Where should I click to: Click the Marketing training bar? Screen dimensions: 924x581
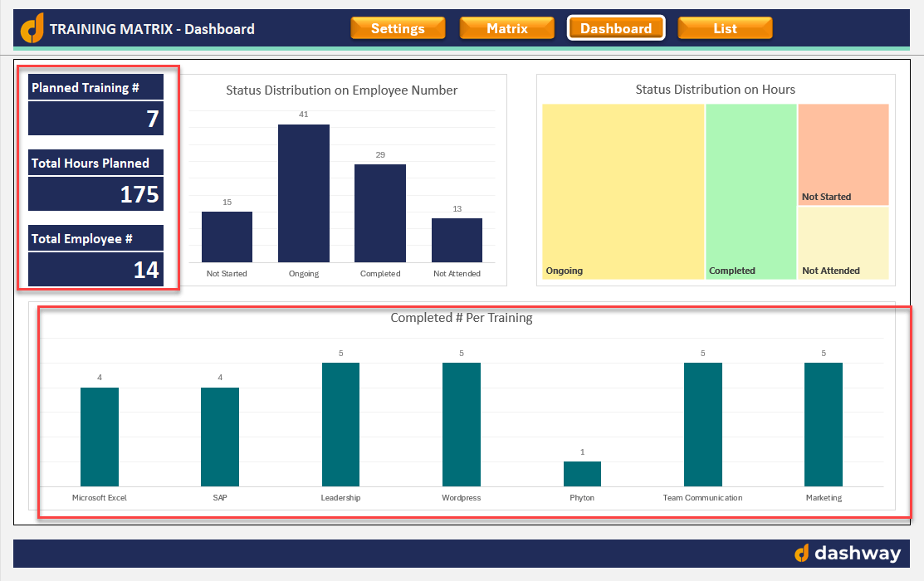(x=824, y=424)
